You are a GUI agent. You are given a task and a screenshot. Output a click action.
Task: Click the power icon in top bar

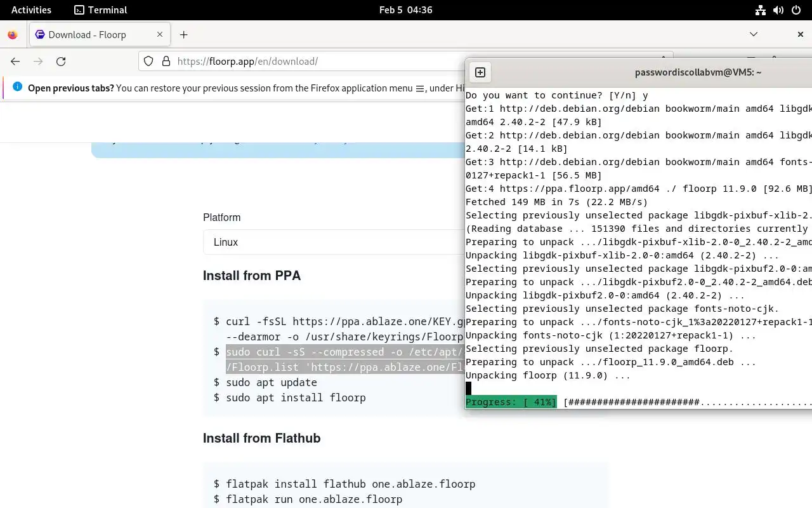(796, 10)
